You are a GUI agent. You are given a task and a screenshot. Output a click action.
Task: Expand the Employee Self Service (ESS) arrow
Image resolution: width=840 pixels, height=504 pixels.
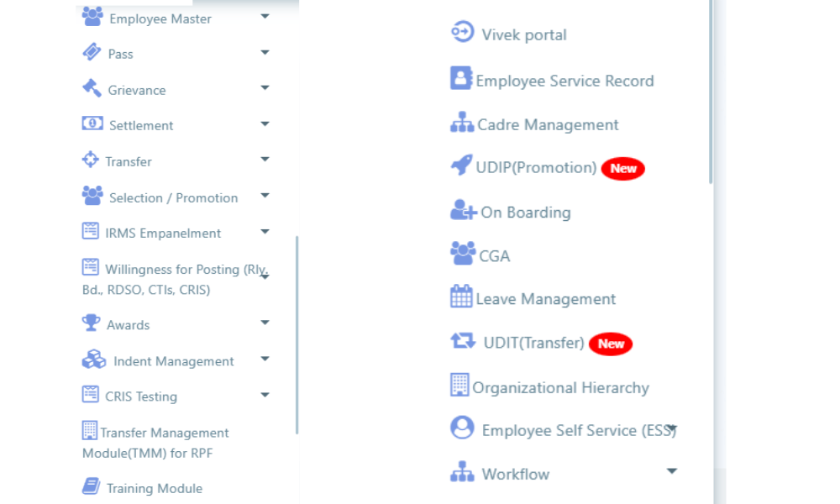(x=672, y=428)
